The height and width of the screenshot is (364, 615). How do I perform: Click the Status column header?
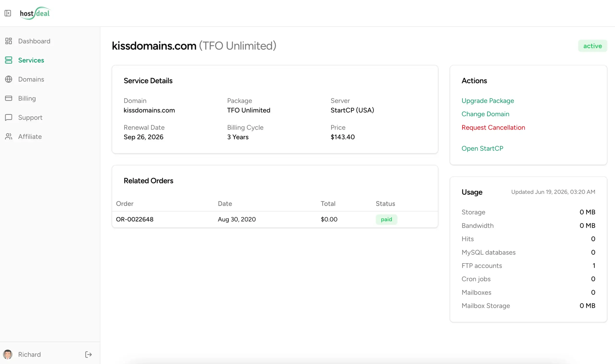(385, 204)
